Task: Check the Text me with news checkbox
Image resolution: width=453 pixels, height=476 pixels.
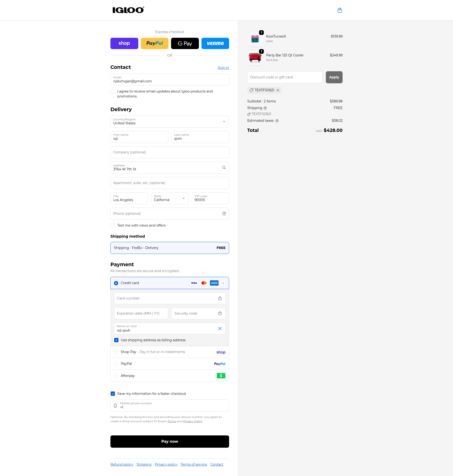Action: [x=113, y=225]
